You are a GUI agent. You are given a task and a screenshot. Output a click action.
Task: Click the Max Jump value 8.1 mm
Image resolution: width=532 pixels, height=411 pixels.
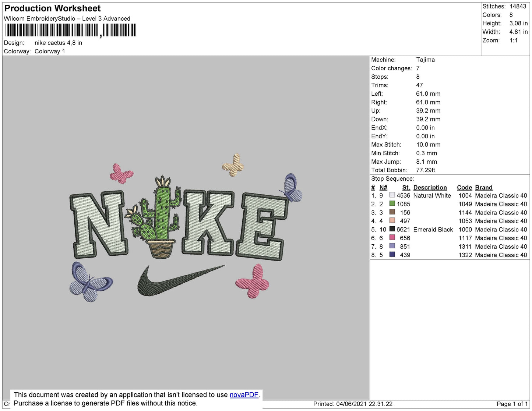427,162
